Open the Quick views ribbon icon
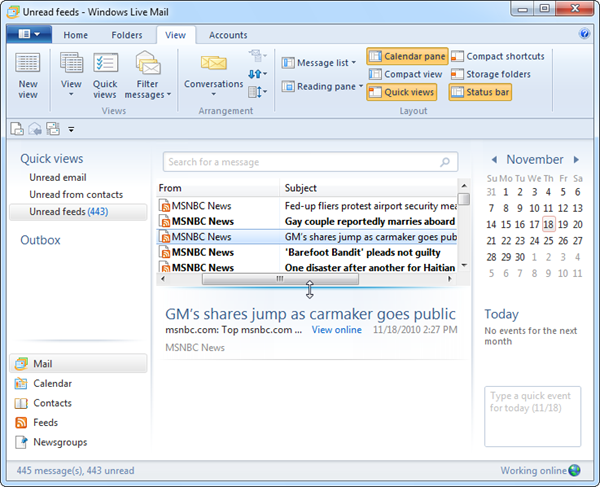Image resolution: width=600 pixels, height=487 pixels. coord(105,75)
